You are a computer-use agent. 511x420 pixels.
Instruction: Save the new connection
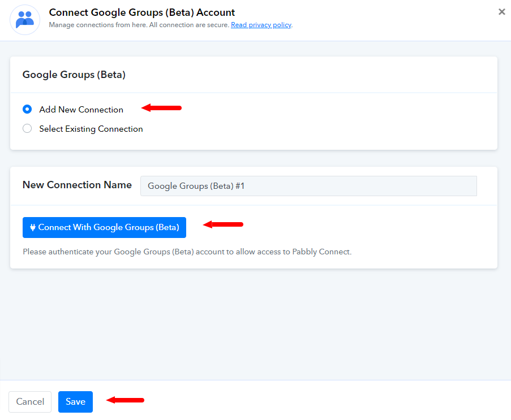pyautogui.click(x=75, y=401)
